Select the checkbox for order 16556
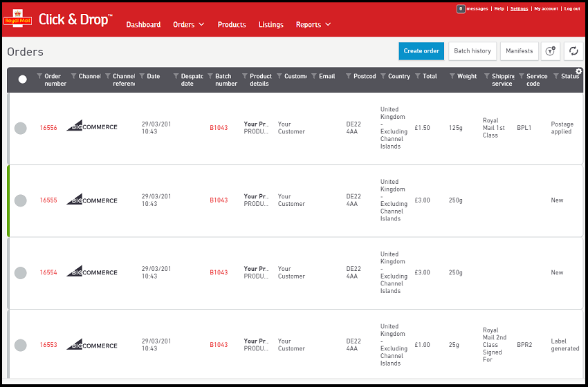Viewport: 588px width, 387px height. coord(20,128)
